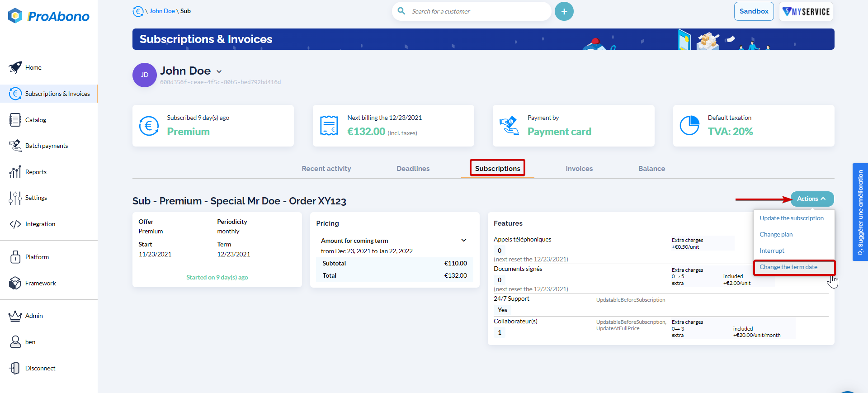
Task: Click the Premium subscription euro icon
Action: click(149, 126)
